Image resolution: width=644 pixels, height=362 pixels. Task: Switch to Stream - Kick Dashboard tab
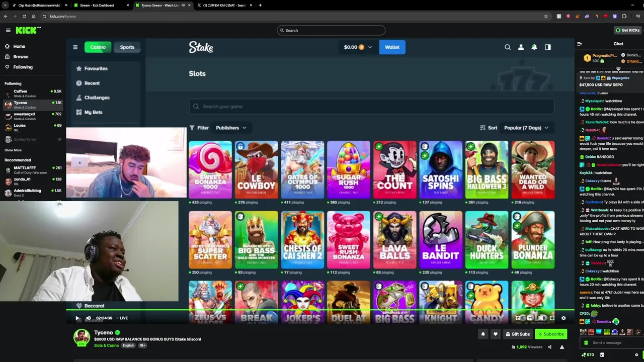coord(101,5)
